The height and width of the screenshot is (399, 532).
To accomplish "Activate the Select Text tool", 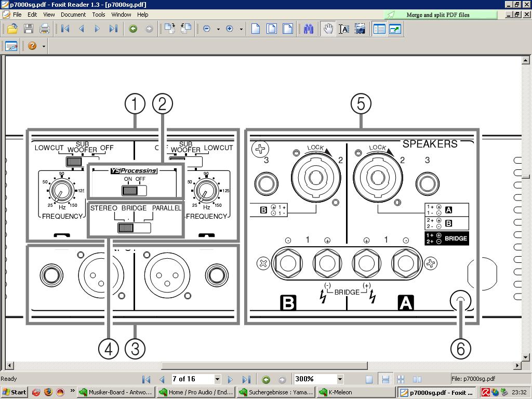I will pyautogui.click(x=344, y=29).
